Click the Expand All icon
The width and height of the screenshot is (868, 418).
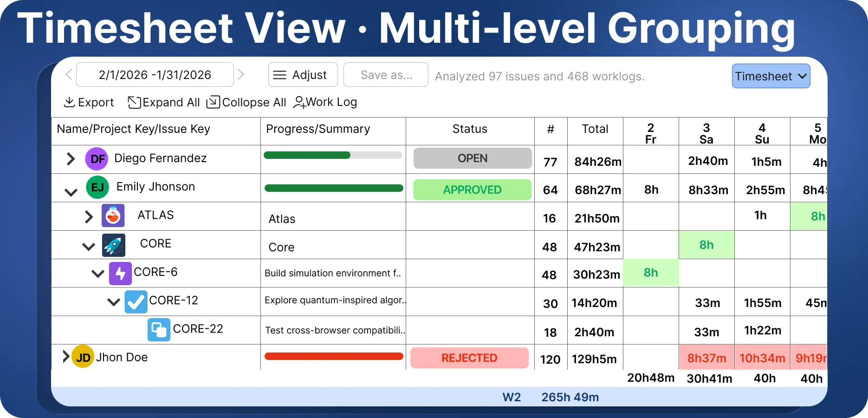coord(134,102)
